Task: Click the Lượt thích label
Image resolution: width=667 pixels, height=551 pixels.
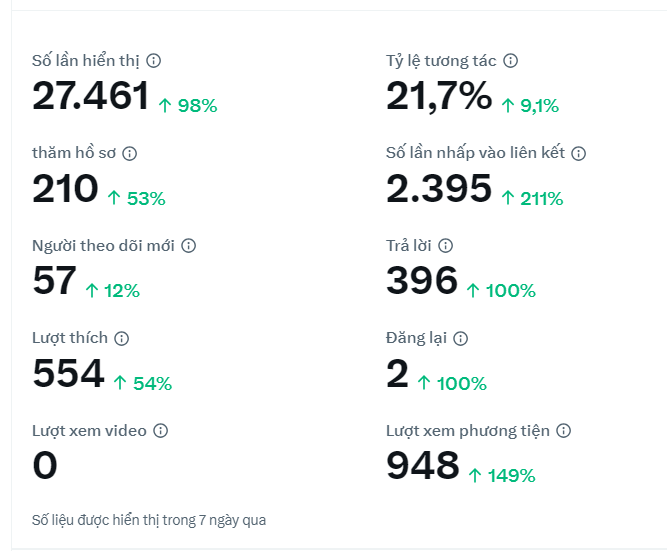Action: coord(70,338)
